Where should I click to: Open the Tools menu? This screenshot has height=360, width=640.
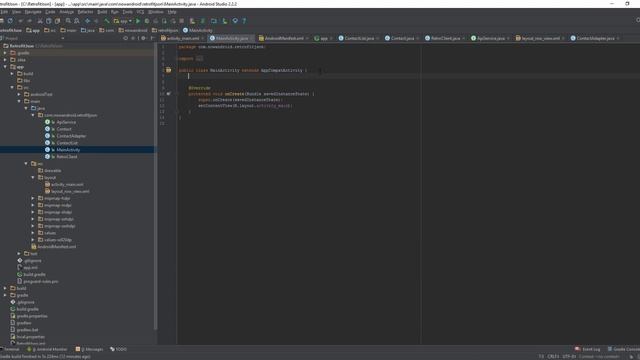[127, 12]
